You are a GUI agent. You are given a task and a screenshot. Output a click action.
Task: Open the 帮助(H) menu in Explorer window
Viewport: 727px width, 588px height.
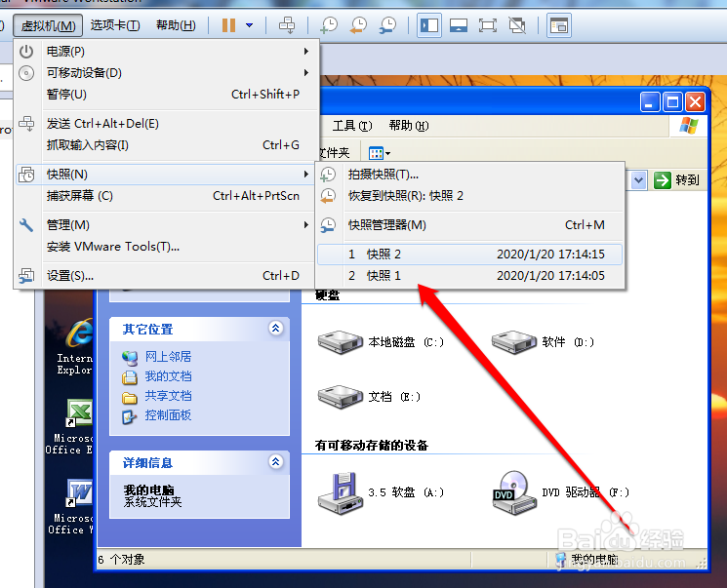tap(409, 126)
